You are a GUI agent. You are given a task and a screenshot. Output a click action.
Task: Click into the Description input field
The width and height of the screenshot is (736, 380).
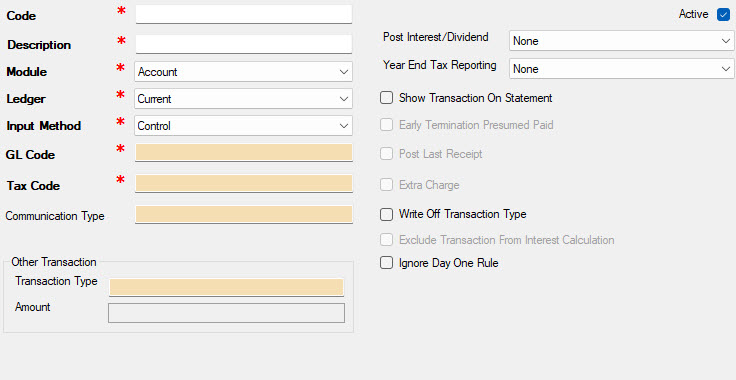coord(244,44)
